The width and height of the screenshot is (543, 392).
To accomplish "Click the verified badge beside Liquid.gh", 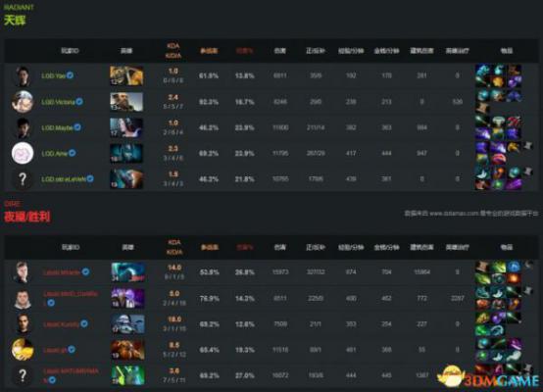I will point(72,350).
